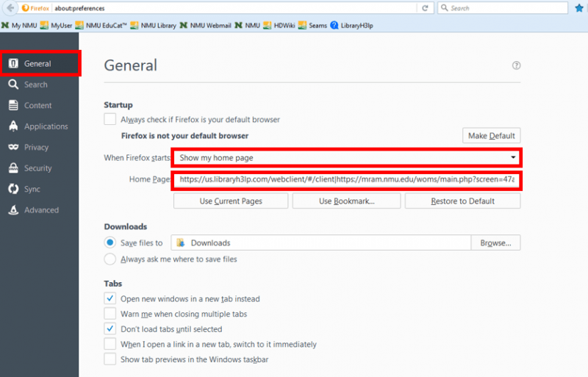Click Use Current Pages button
The height and width of the screenshot is (377, 588).
(231, 201)
